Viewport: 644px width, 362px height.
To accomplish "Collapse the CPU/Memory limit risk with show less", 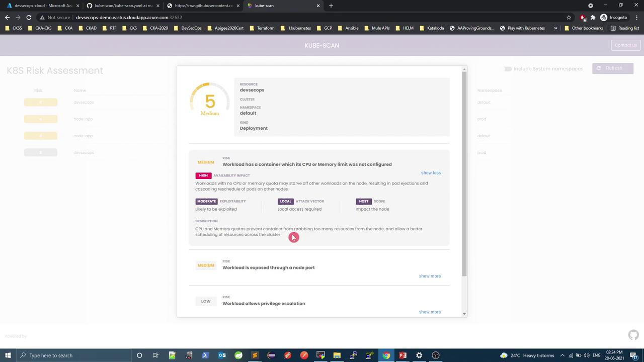I will point(431,173).
